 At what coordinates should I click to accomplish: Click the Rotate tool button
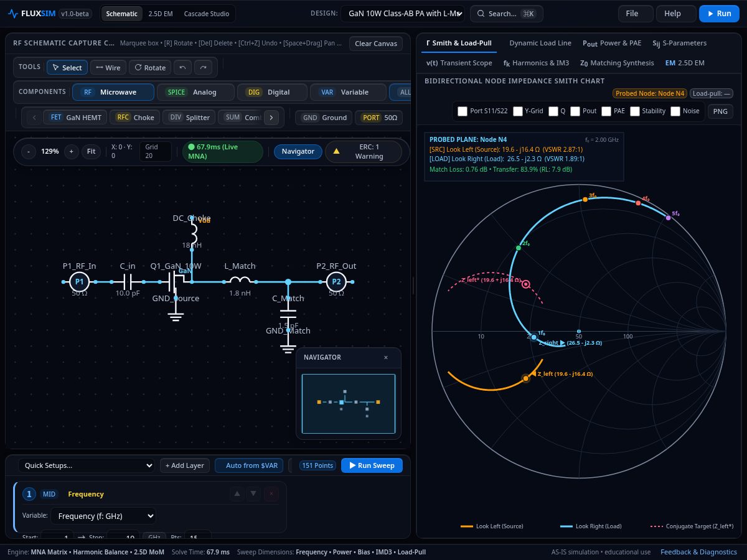click(x=149, y=67)
